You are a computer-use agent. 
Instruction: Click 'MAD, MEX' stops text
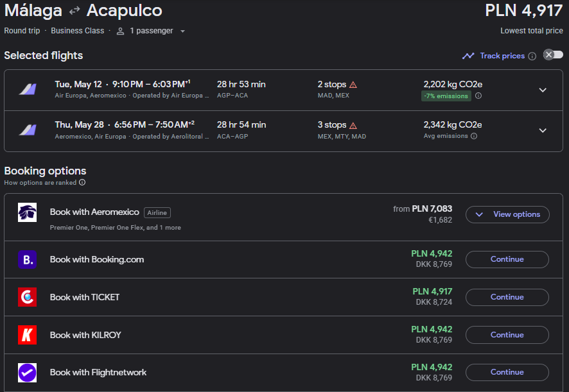(x=333, y=96)
